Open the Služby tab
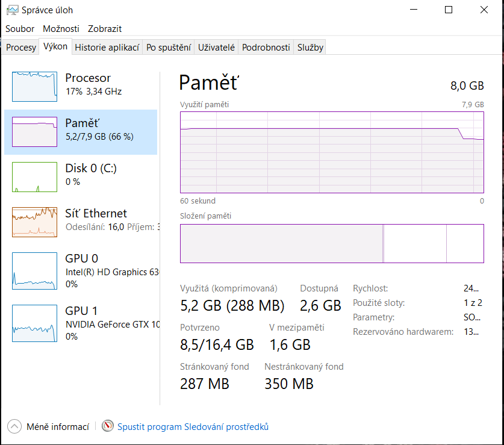The width and height of the screenshot is (504, 445). 310,48
